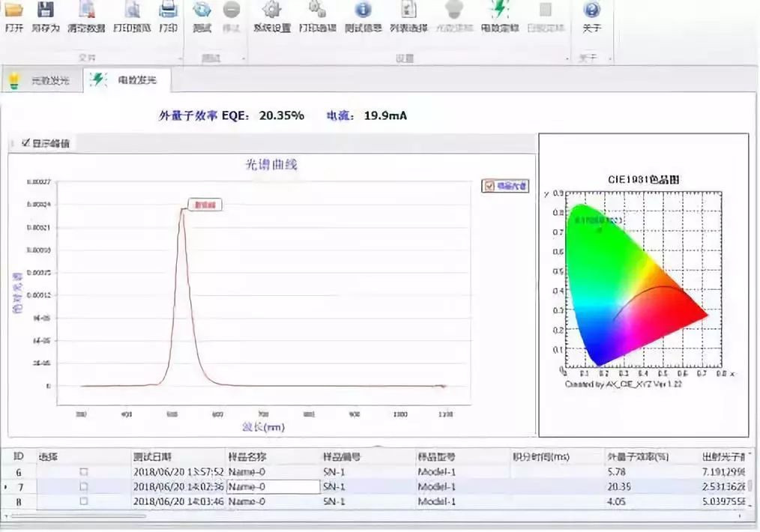Click the 外量子效率(%) column header
Image resolution: width=760 pixels, height=532 pixels.
652,456
